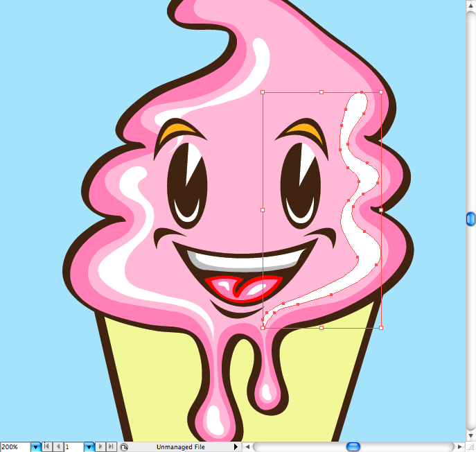Click the bottom-center bounding box handle
Viewport: 476px width, 452px height.
tap(321, 327)
